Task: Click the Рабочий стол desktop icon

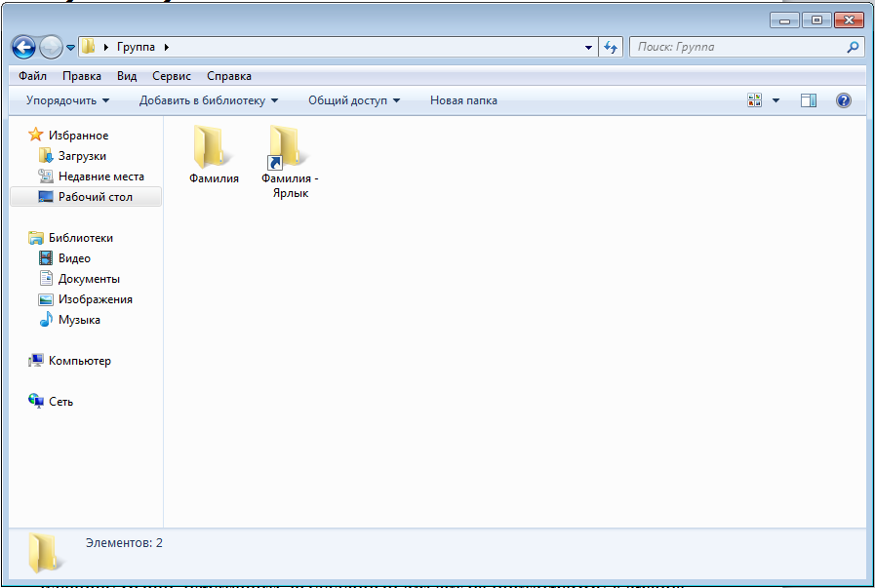Action: [46, 197]
